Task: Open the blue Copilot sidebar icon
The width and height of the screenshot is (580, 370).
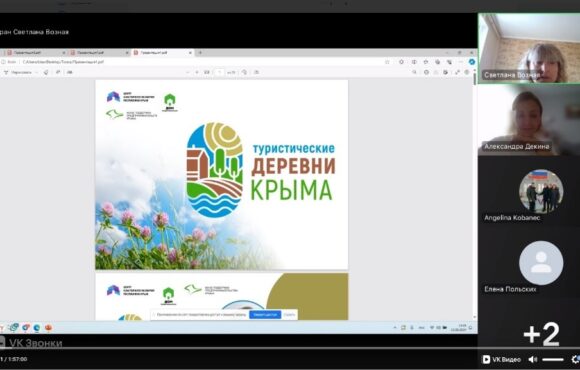Action: pos(472,62)
